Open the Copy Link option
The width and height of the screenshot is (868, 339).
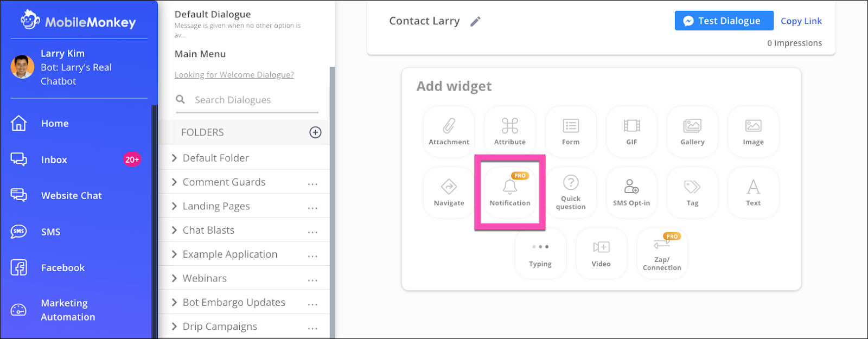click(x=801, y=21)
